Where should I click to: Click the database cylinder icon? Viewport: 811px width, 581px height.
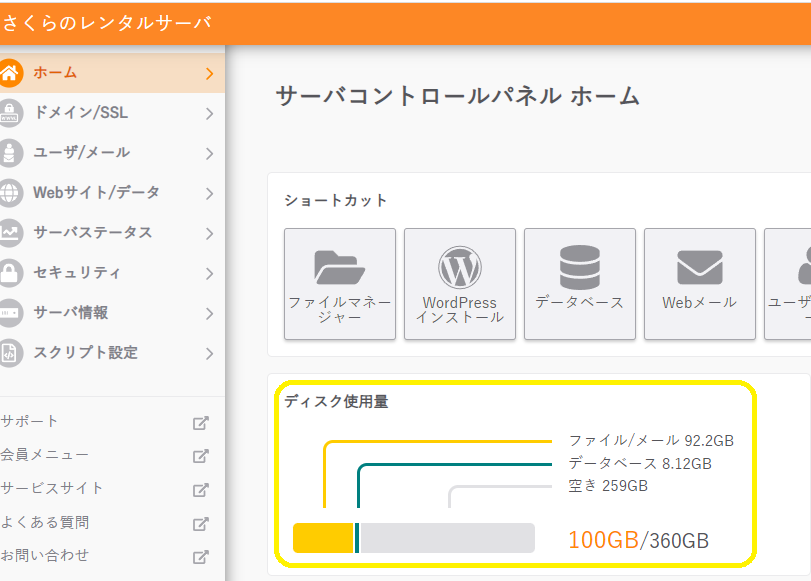580,267
